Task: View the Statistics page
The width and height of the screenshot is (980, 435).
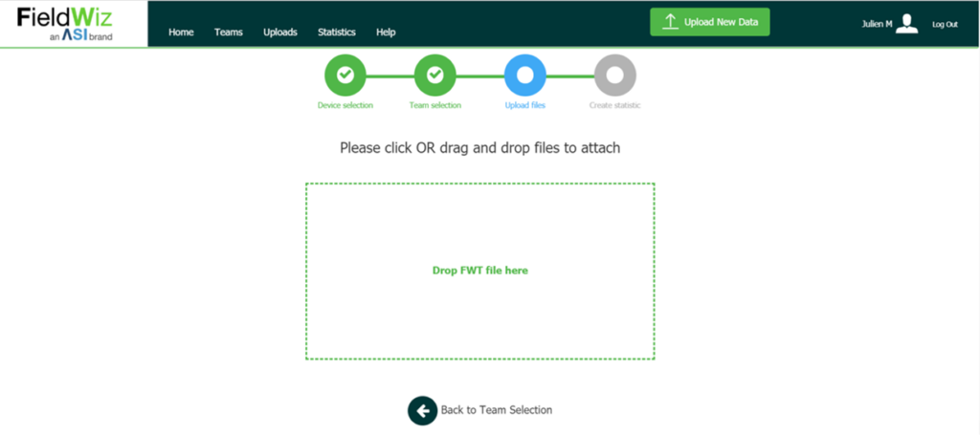Action: 336,33
